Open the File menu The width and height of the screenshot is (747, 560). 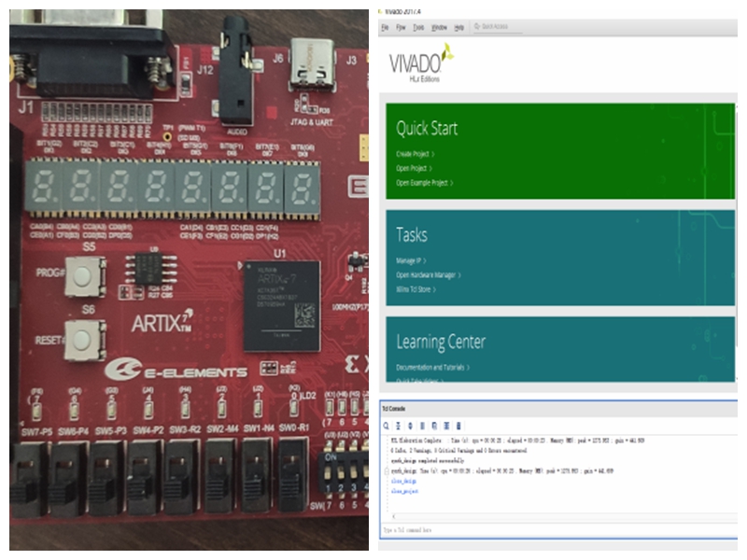384,28
